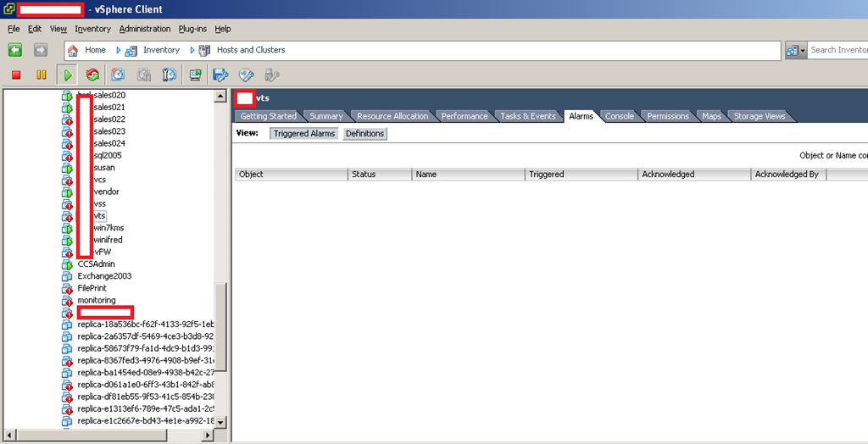Open the dropdown arrow before Hosts and Clusters
The height and width of the screenshot is (444, 868).
click(192, 50)
